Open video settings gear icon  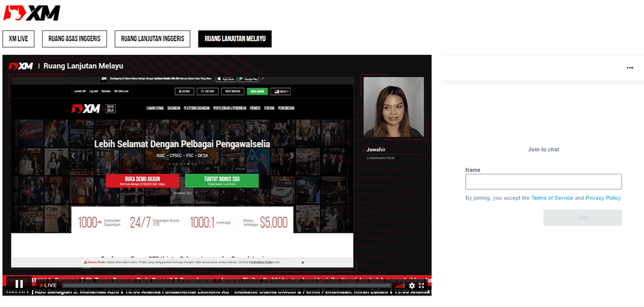coord(412,285)
